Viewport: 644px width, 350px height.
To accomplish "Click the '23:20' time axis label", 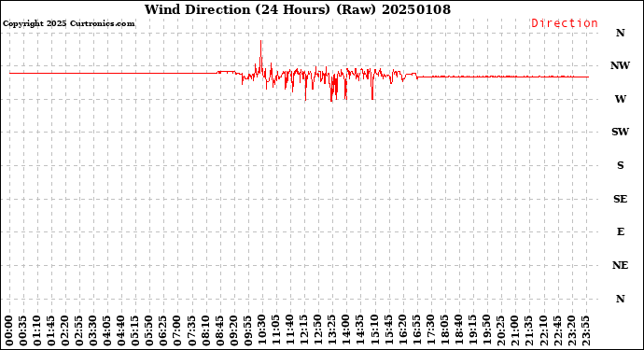I will point(571,330).
